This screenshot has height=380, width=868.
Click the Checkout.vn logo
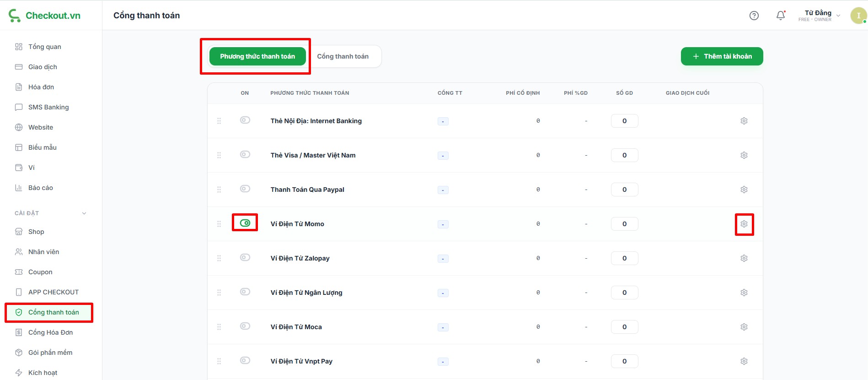coord(45,16)
